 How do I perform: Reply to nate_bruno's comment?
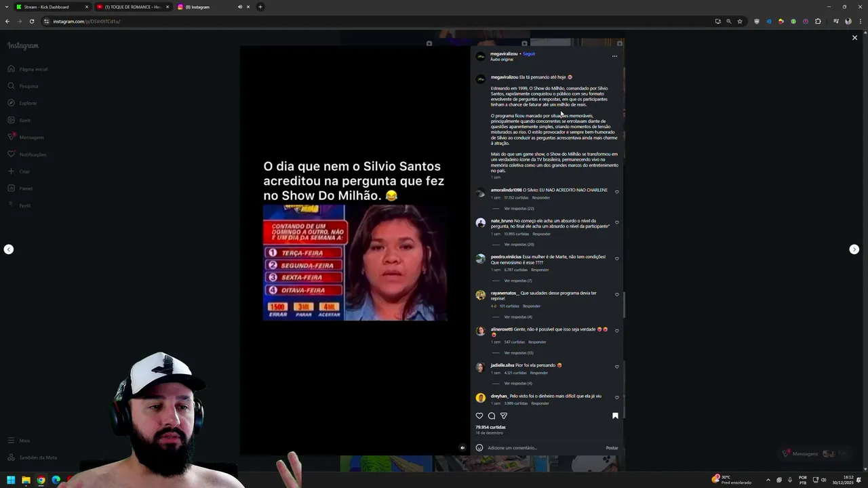[542, 234]
